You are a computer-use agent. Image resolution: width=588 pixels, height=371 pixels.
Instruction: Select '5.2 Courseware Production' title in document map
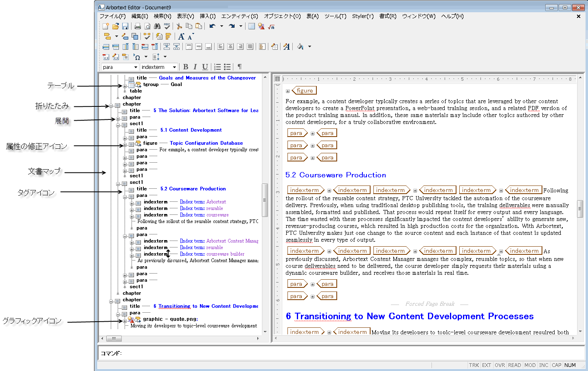[193, 189]
